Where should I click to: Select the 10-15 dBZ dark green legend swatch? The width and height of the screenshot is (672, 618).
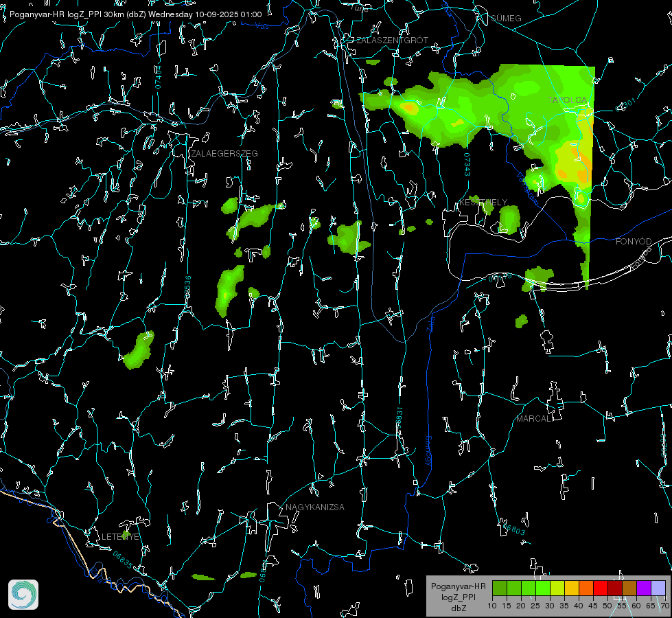coord(499,588)
